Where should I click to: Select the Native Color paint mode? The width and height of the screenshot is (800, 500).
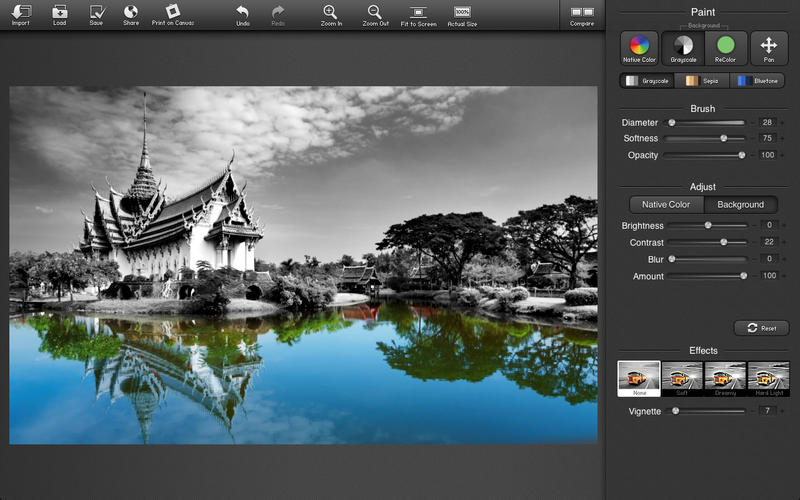pyautogui.click(x=639, y=47)
